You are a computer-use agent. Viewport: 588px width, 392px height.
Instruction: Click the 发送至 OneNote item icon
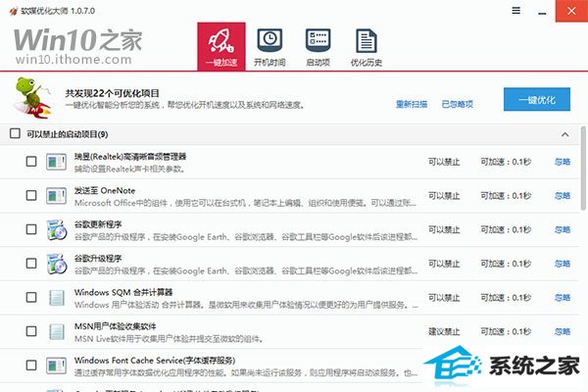[56, 196]
